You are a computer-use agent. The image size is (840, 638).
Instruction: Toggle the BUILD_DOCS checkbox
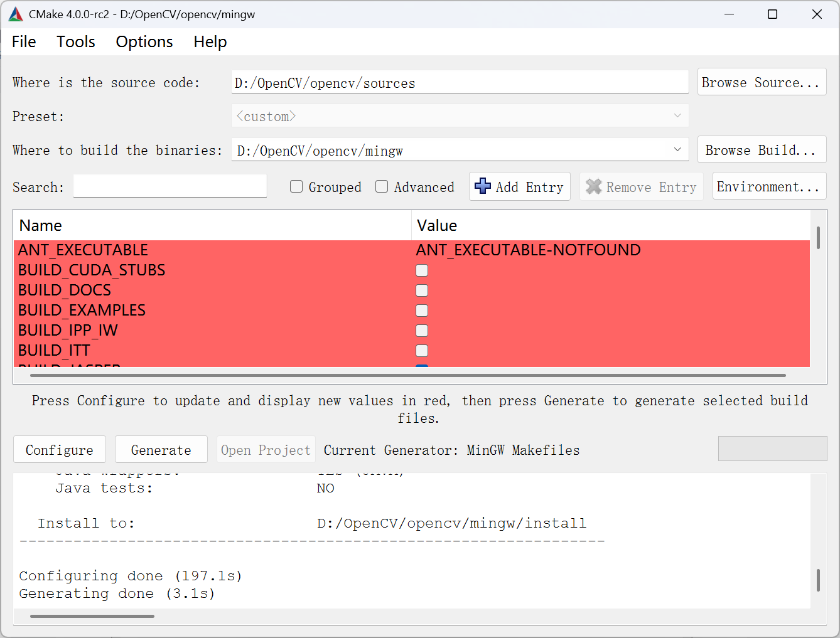(x=422, y=290)
